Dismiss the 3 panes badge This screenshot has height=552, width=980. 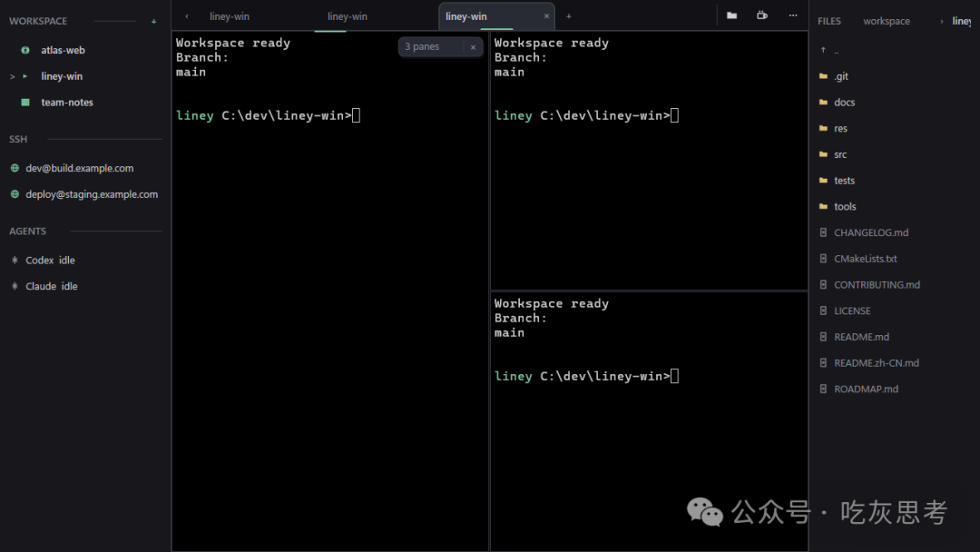[473, 47]
